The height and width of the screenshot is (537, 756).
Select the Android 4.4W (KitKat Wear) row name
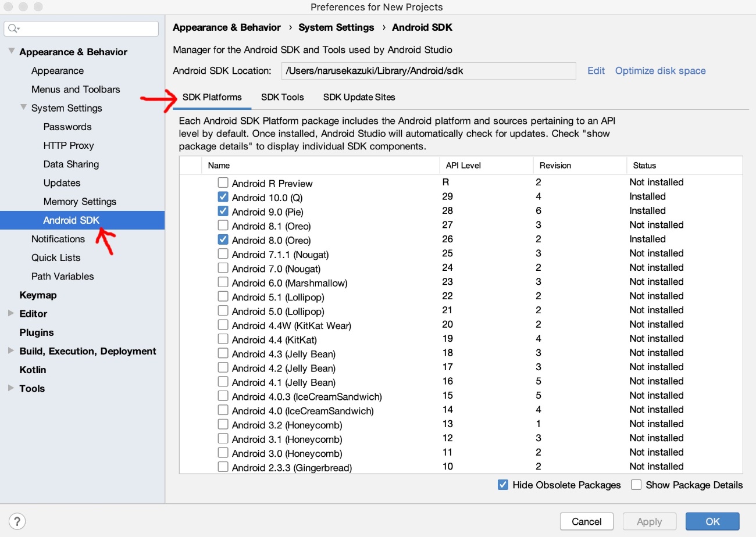click(291, 325)
